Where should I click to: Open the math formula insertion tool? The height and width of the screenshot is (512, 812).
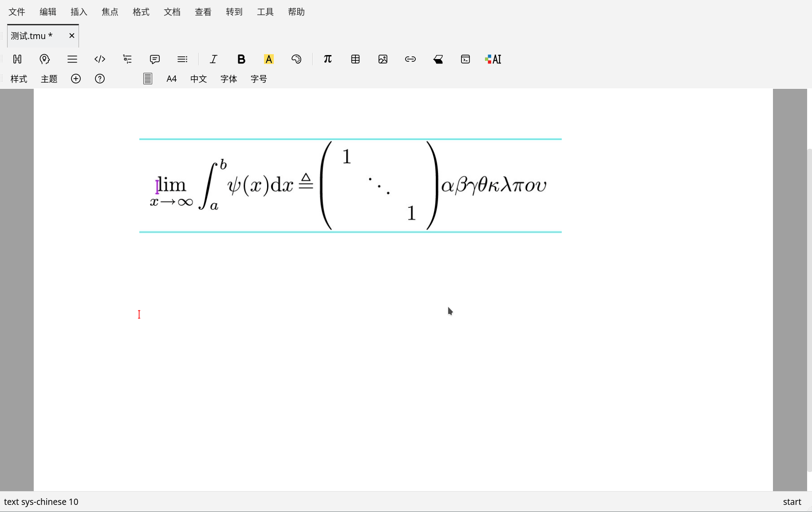click(x=327, y=59)
